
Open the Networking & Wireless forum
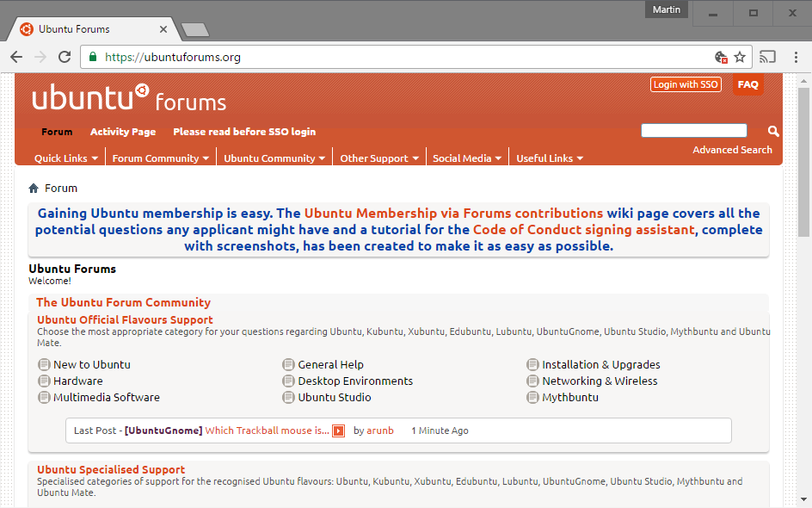[600, 381]
